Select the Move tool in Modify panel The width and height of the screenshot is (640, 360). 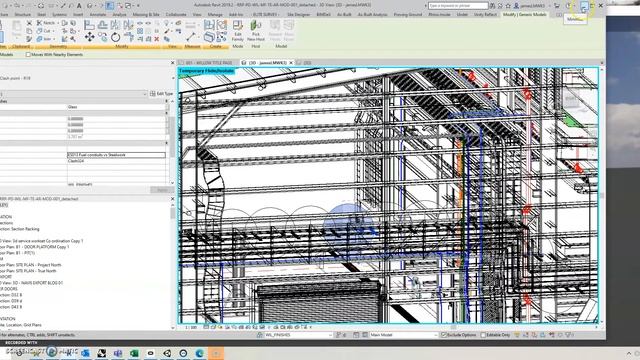(89, 37)
